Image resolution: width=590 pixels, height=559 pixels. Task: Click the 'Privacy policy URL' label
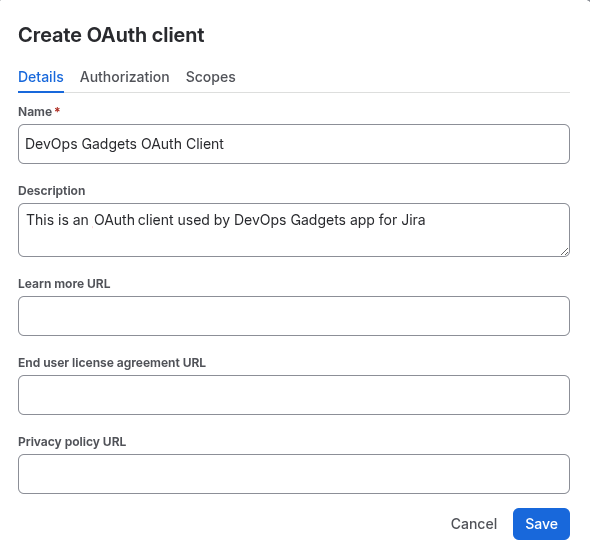(x=72, y=442)
